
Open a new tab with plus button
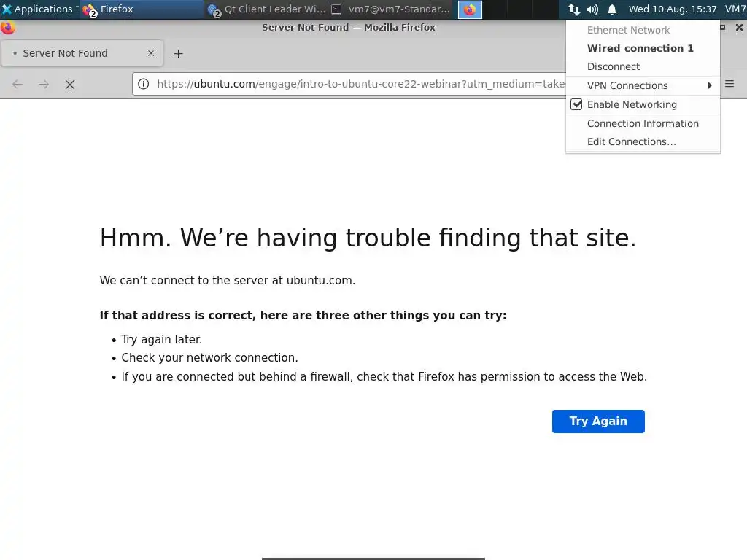pos(178,54)
